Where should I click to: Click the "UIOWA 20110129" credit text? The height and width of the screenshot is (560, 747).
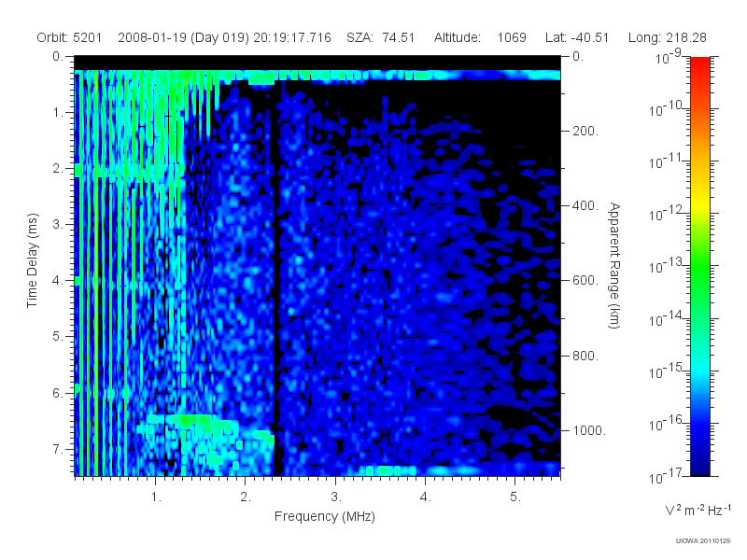(x=703, y=541)
